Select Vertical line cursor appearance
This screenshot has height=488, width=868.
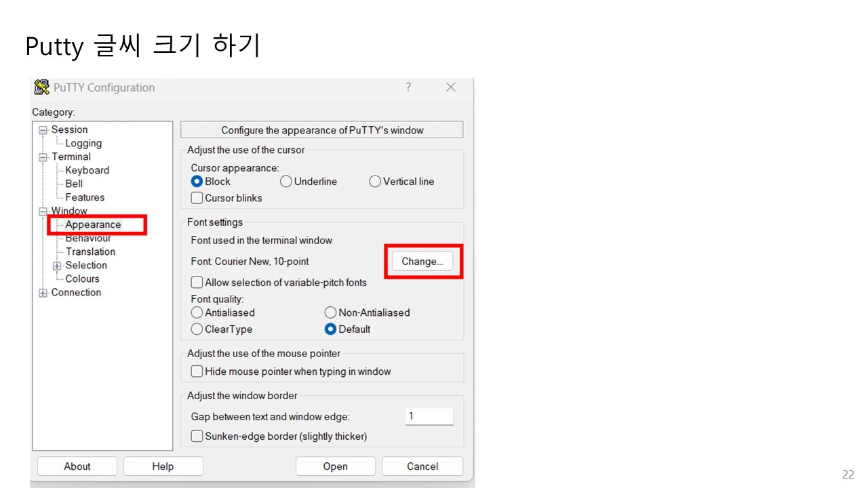[x=375, y=181]
